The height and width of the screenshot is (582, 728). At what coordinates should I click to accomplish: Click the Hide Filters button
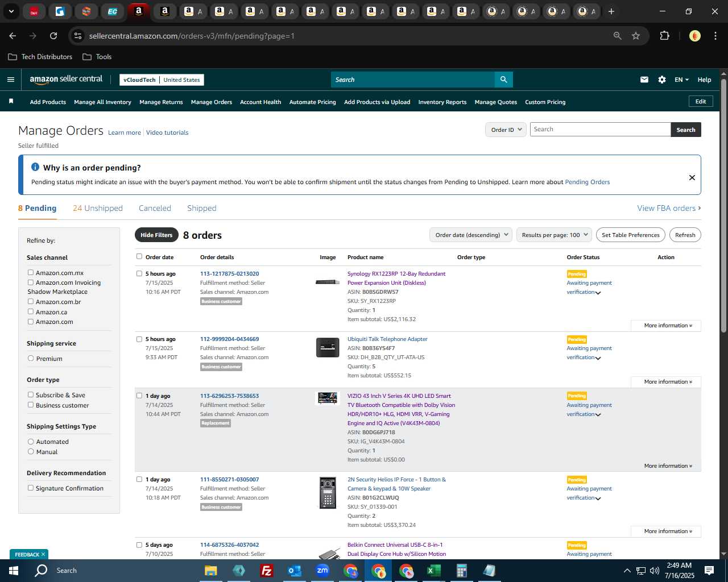pyautogui.click(x=156, y=235)
